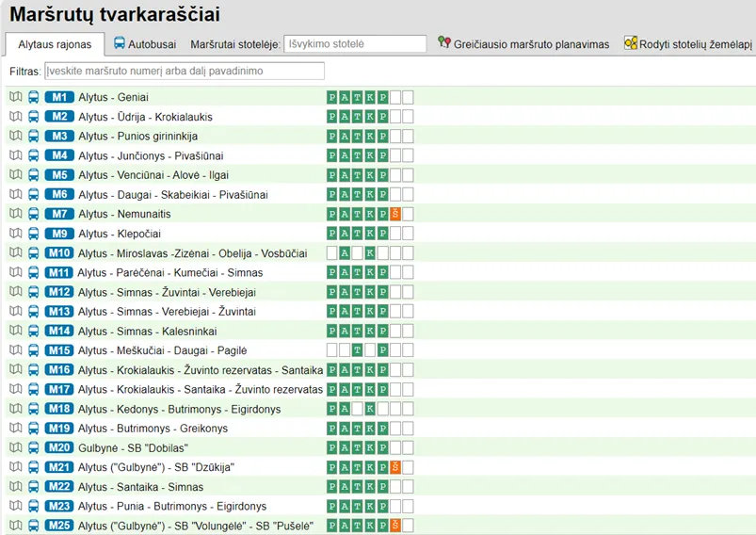Image resolution: width=756 pixels, height=535 pixels.
Task: Click the green A day box for M10
Action: coord(345,252)
